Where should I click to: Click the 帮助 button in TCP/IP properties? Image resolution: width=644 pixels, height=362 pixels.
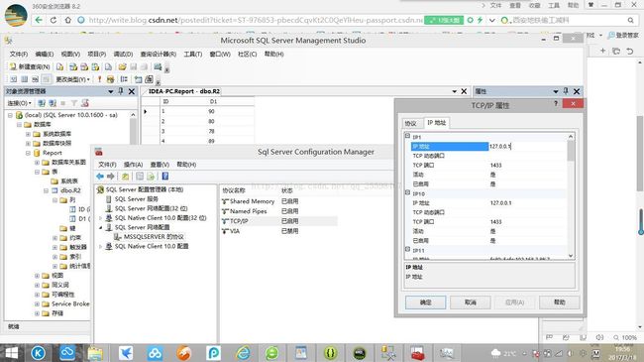coord(560,302)
